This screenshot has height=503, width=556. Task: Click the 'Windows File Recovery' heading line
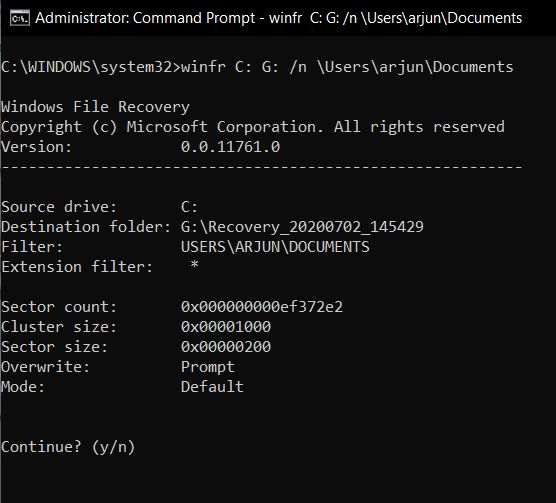[x=95, y=107]
